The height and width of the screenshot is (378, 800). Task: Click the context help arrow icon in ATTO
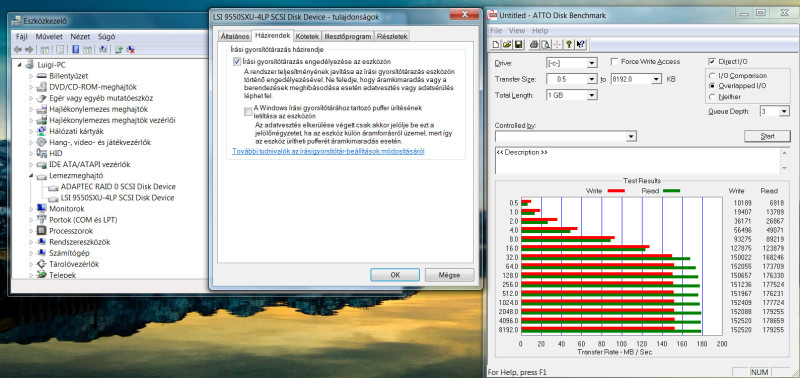coord(580,44)
